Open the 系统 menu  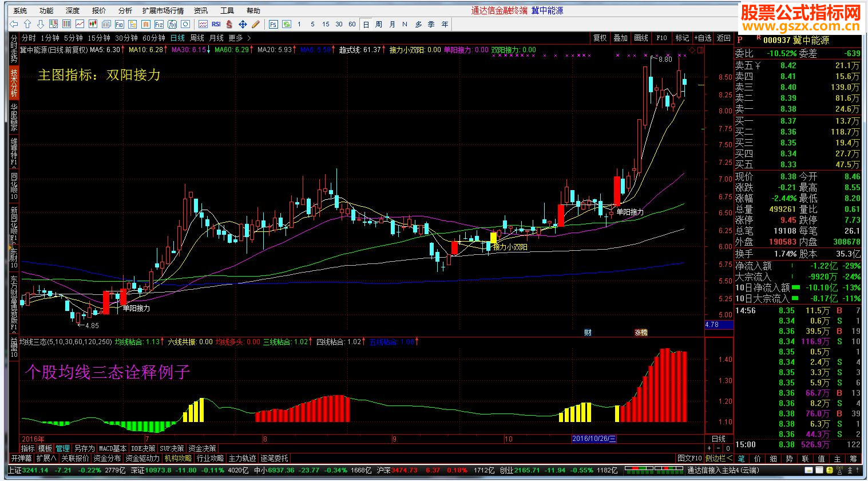pos(20,10)
